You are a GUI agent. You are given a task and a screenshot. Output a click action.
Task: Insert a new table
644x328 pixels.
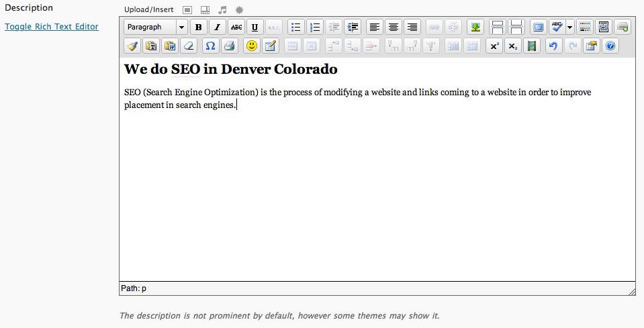click(271, 46)
